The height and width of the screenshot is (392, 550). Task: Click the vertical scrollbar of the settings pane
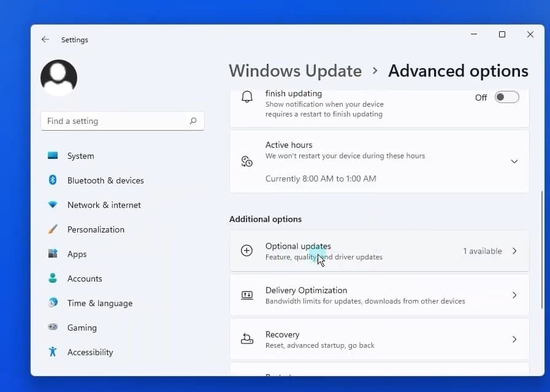point(542,250)
